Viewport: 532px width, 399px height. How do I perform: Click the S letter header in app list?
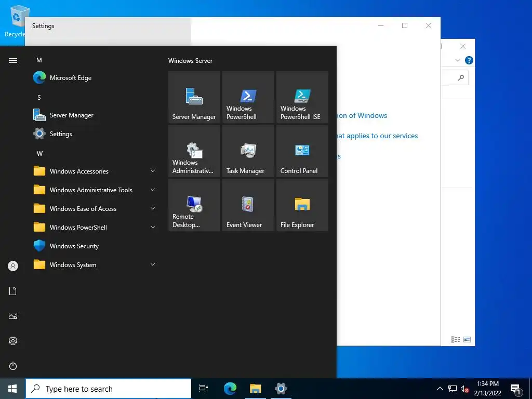[x=39, y=97]
